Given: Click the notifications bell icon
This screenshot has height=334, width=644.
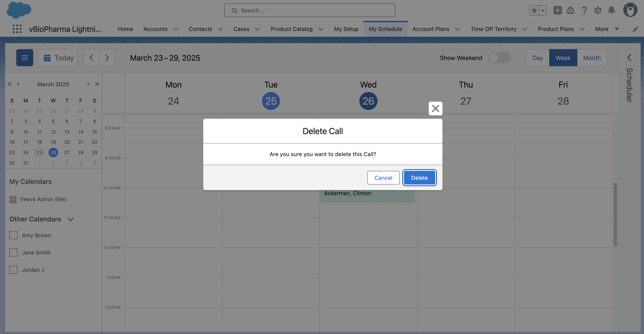Looking at the screenshot, I should point(612,10).
